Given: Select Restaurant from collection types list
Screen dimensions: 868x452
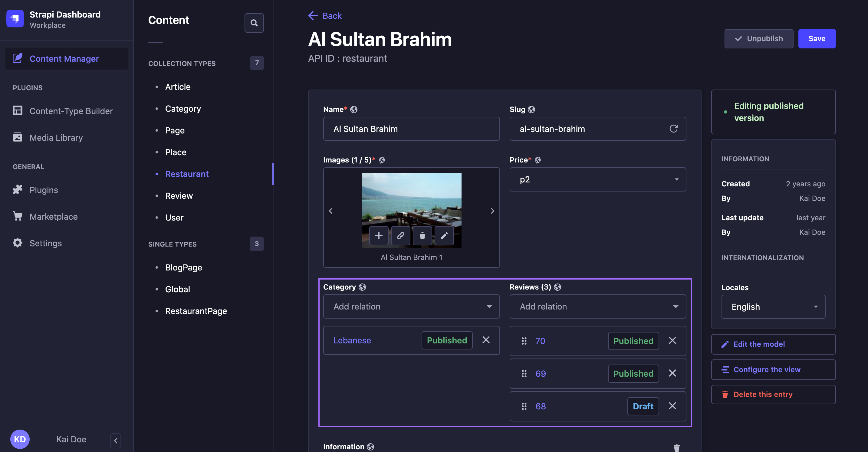Looking at the screenshot, I should pos(187,174).
